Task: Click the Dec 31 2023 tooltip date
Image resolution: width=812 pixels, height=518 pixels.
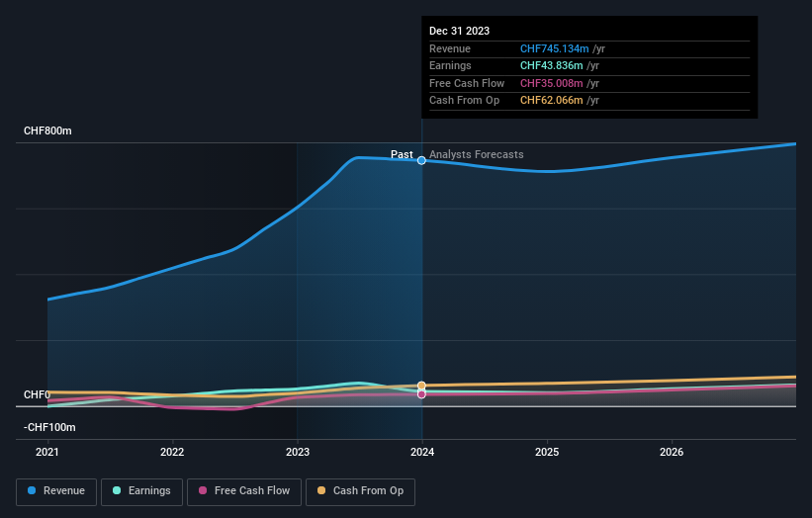Action: pyautogui.click(x=459, y=31)
